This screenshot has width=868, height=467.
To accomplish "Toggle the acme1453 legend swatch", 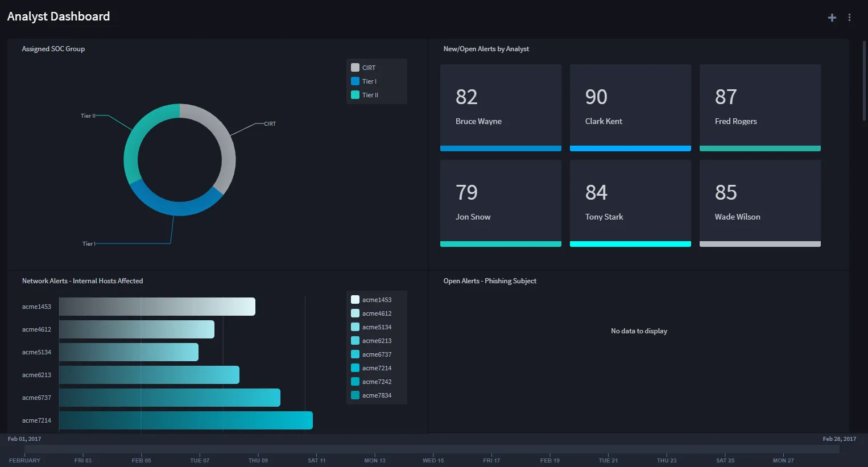I will point(355,300).
